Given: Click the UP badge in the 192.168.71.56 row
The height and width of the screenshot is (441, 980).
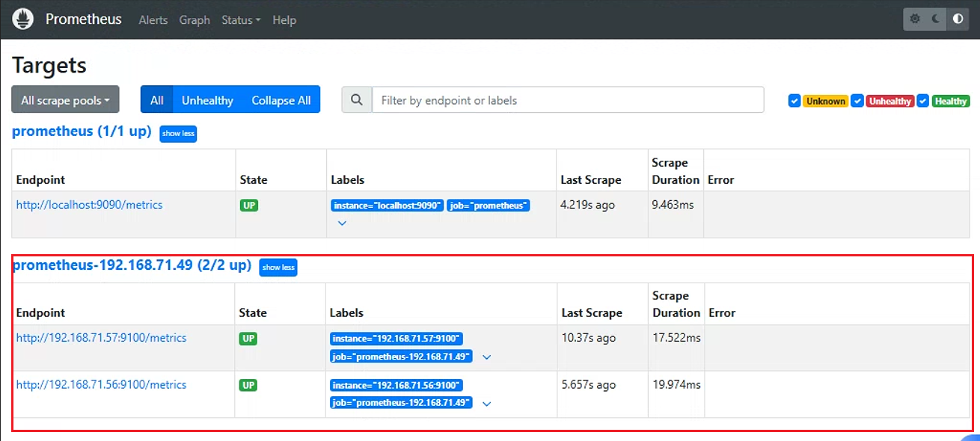Looking at the screenshot, I should pos(248,386).
